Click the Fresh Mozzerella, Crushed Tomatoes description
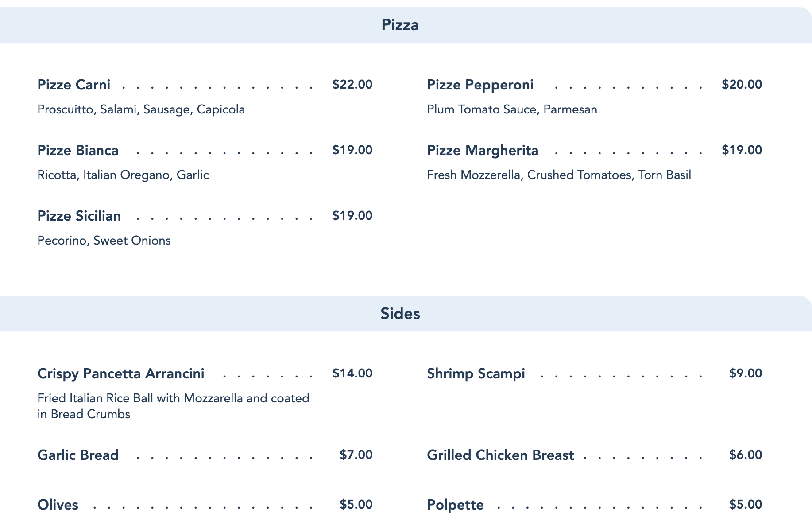812x529 pixels. [559, 175]
